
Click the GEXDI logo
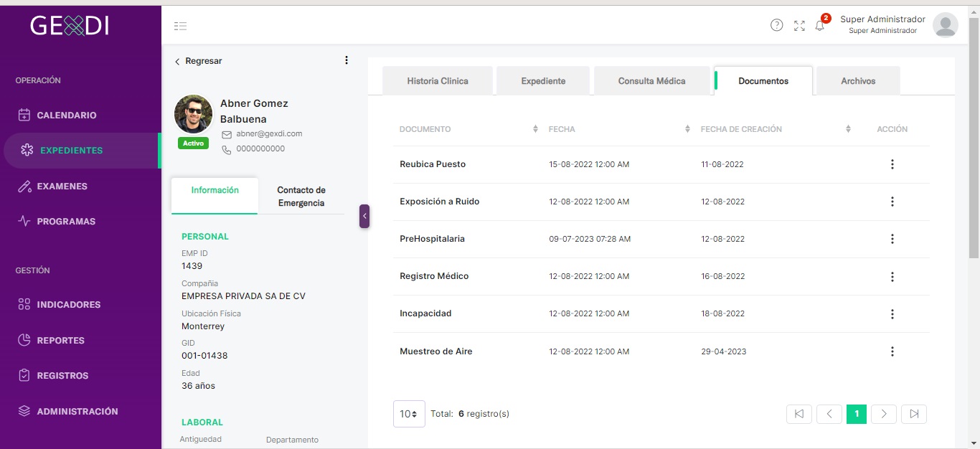pyautogui.click(x=70, y=25)
